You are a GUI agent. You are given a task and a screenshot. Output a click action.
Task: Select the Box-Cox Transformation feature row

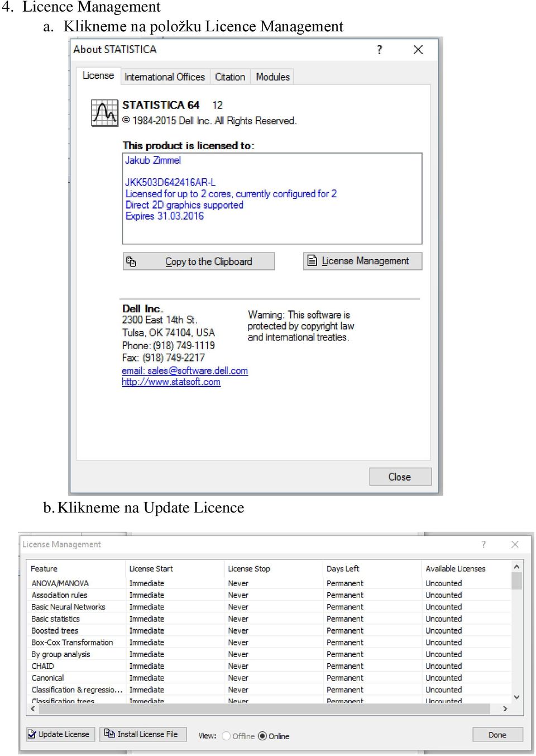pos(269,643)
